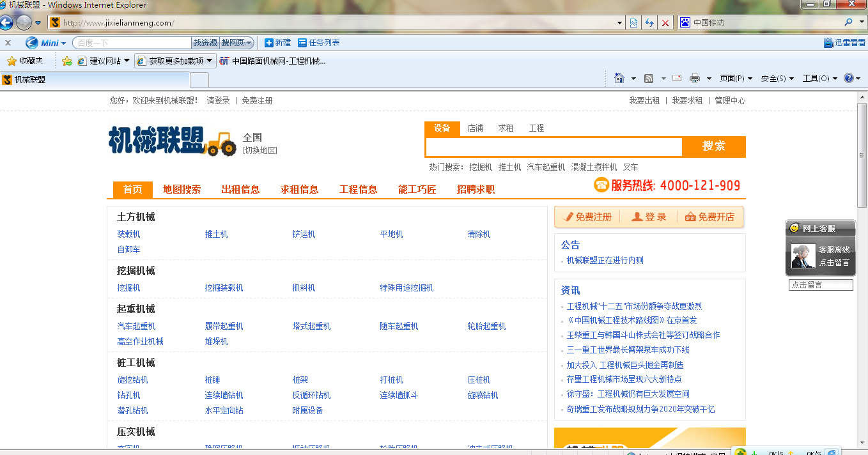Click 免费注册 button with pencil icon

pos(588,217)
